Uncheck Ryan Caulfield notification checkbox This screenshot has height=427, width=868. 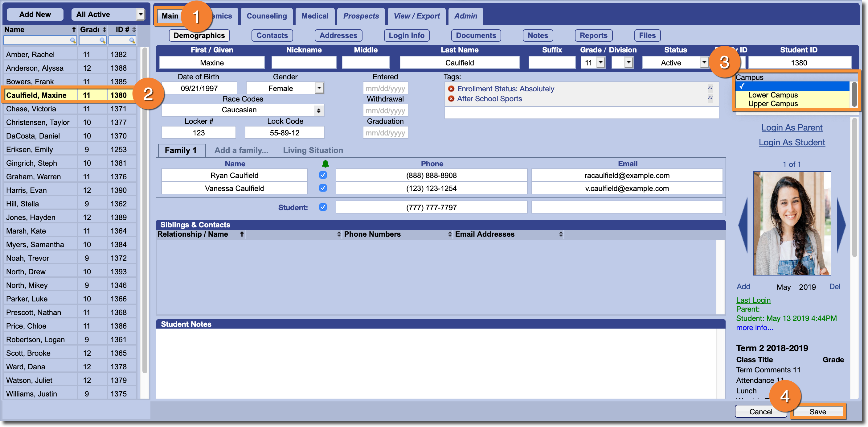click(x=323, y=175)
